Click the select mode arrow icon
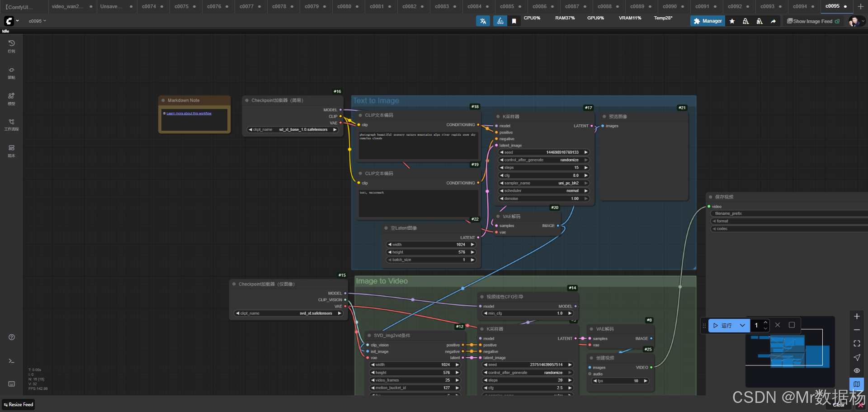The width and height of the screenshot is (868, 412). tap(857, 357)
